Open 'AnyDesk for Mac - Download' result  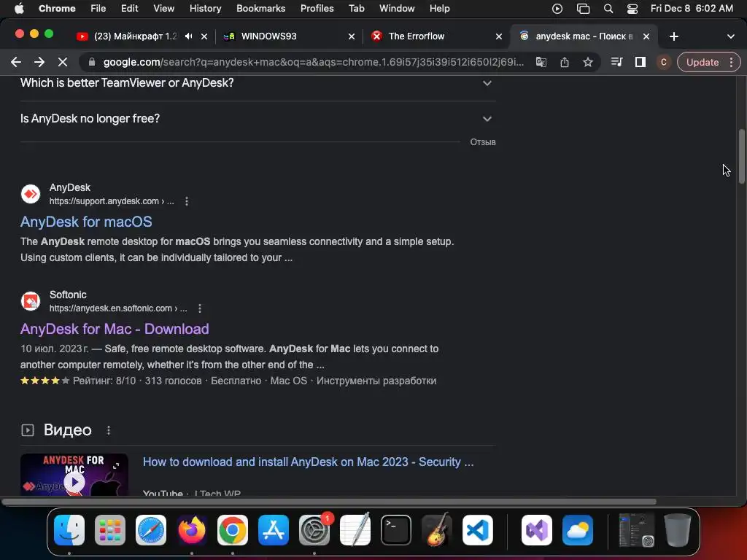[x=115, y=329]
